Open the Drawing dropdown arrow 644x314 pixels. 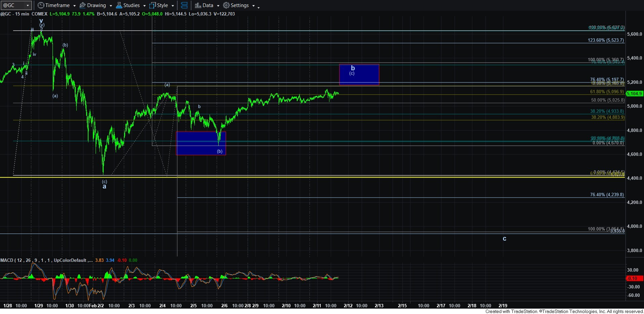pos(111,6)
